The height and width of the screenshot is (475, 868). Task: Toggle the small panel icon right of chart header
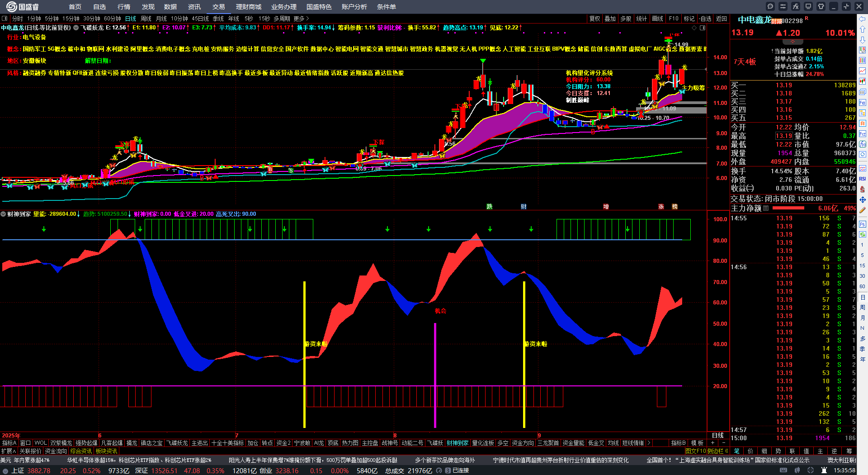(703, 28)
